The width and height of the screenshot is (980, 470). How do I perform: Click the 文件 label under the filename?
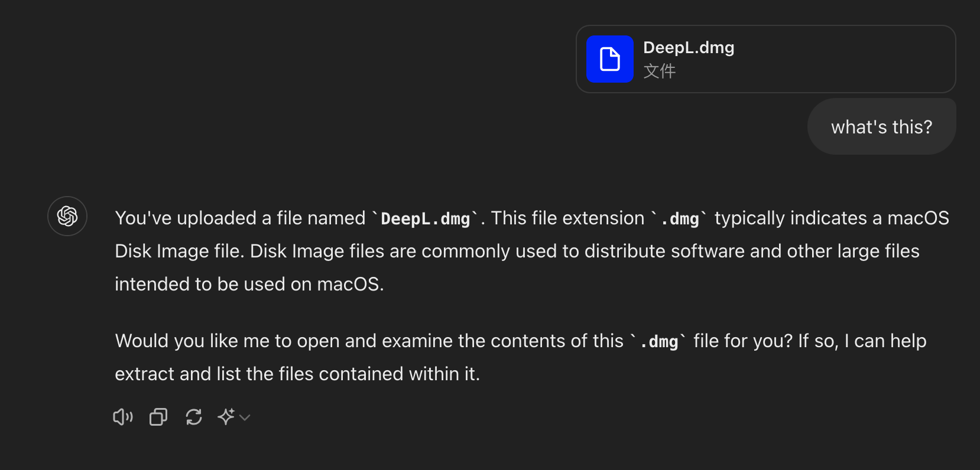[659, 71]
